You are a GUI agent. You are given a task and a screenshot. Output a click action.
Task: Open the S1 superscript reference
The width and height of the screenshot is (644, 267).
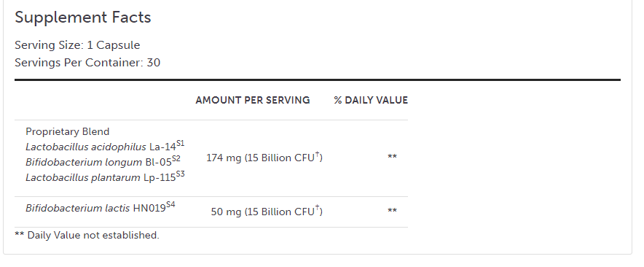click(x=180, y=144)
